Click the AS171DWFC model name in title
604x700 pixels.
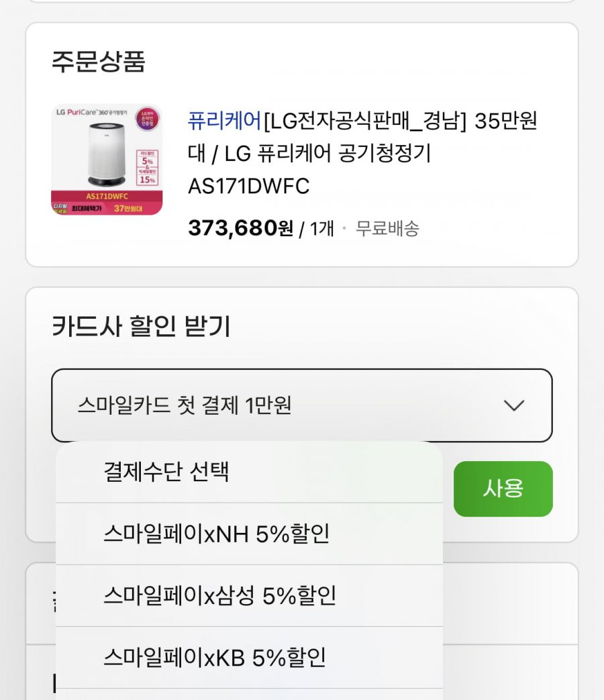pyautogui.click(x=249, y=186)
